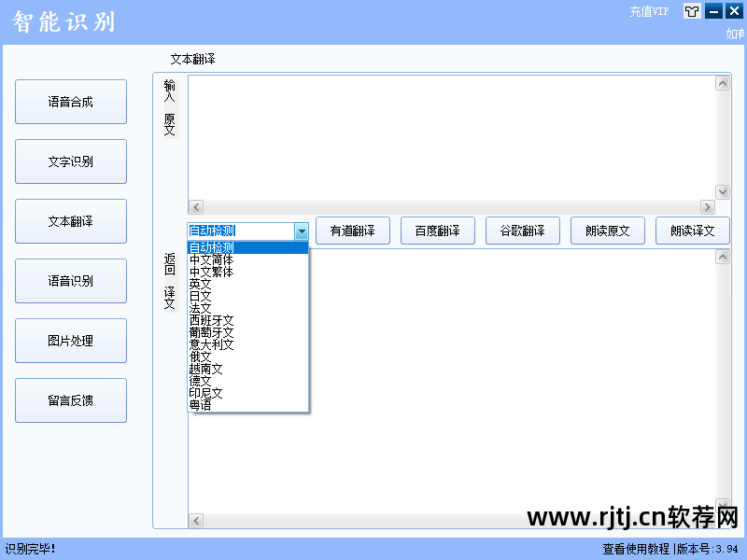Select 自动检测 in the language list
747x560 pixels.
(248, 247)
